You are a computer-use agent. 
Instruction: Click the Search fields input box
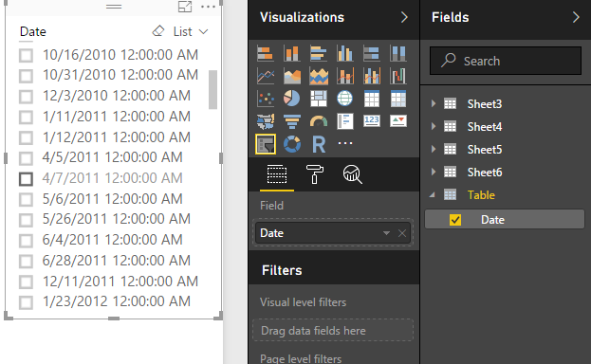tap(506, 61)
